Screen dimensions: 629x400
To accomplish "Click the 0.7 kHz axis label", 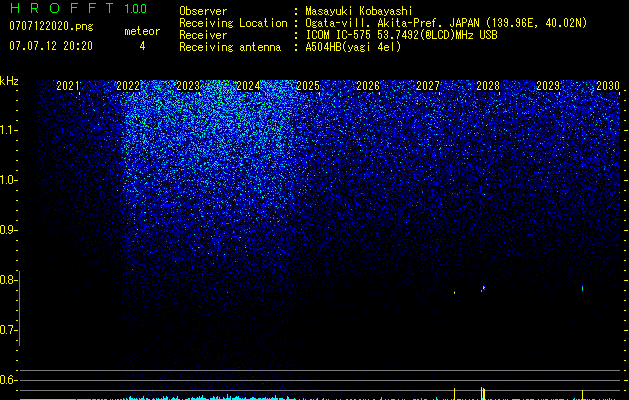I will [x=8, y=330].
